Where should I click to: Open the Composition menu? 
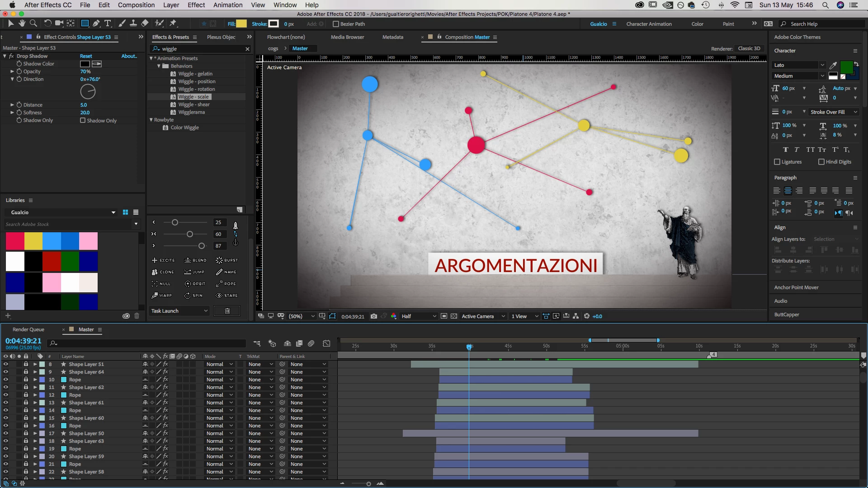coord(136,5)
